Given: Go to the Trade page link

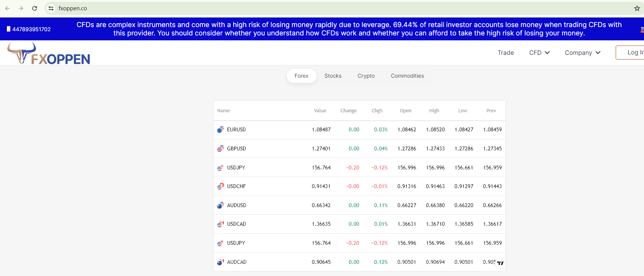Looking at the screenshot, I should point(506,53).
